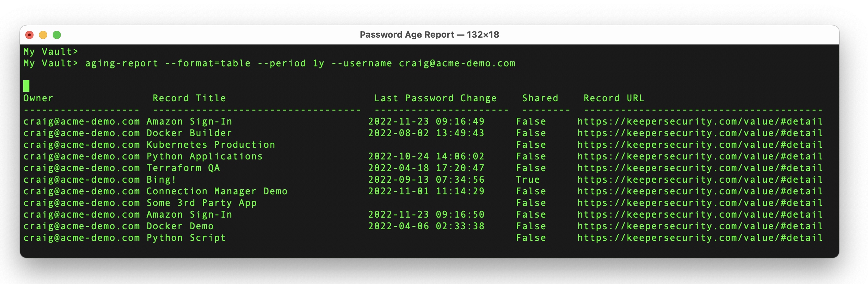Click the green terminal cursor block
The width and height of the screenshot is (868, 284).
tap(26, 86)
